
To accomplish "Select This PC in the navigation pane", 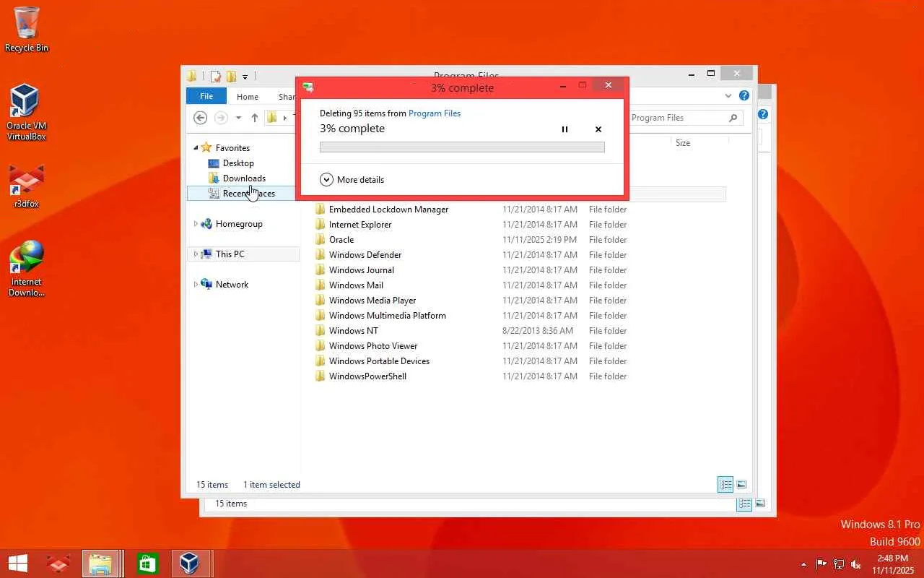I will [230, 254].
